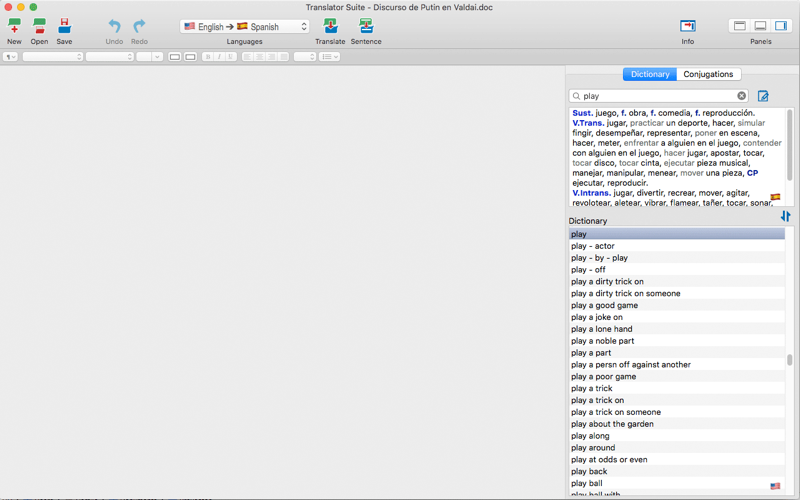Switch to the Dictionary tab
This screenshot has width=800, height=500.
650,74
